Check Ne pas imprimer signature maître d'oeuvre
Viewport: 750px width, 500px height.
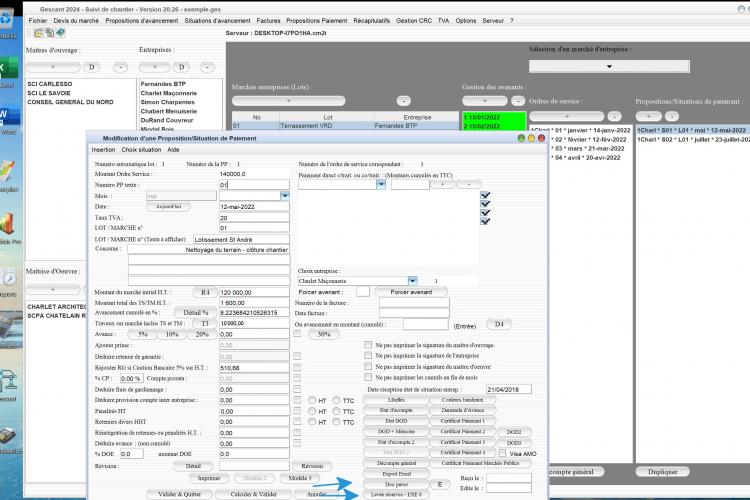point(368,367)
